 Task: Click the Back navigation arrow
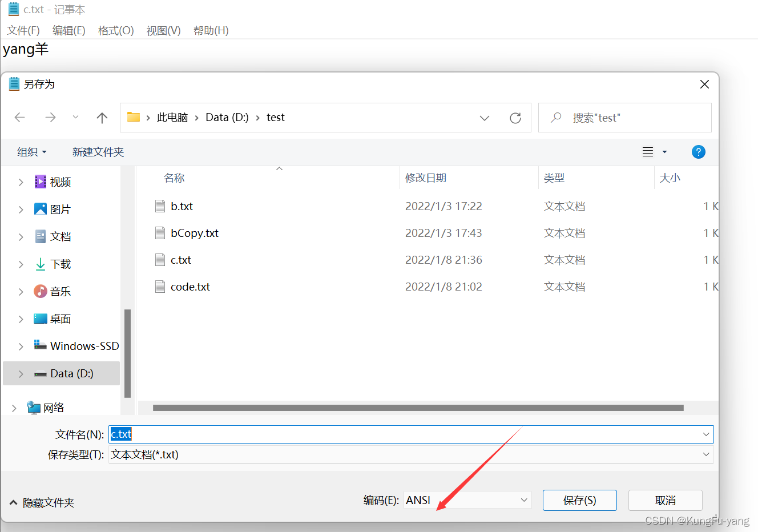point(20,118)
